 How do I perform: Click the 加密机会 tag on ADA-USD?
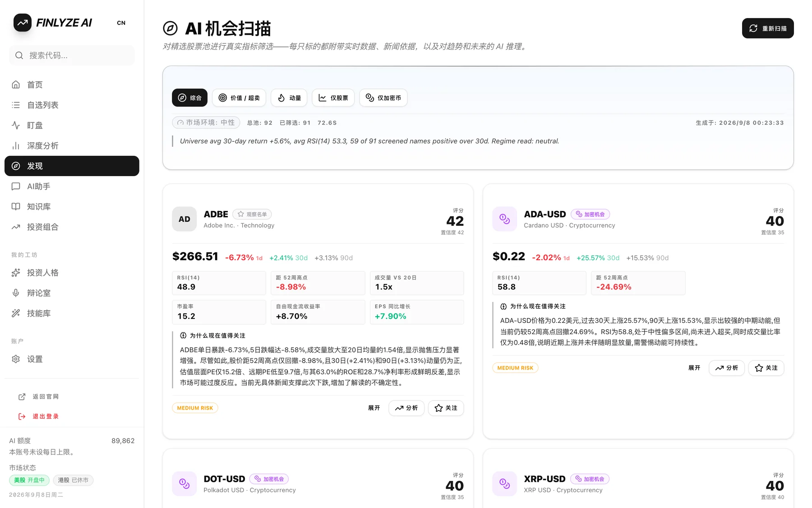pos(591,214)
